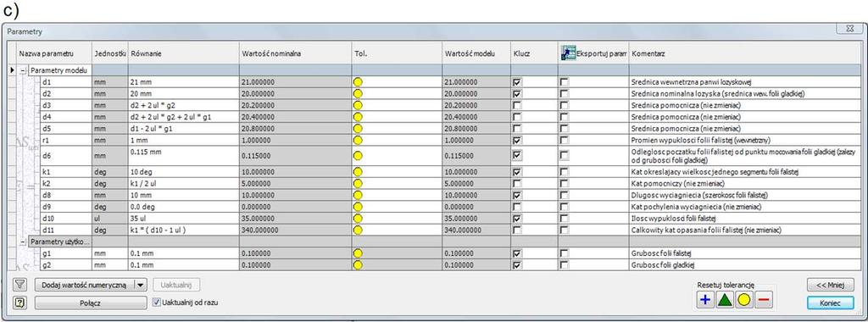Viewport: 868px width, 322px height.
Task: Click the Koniec button
Action: [x=831, y=303]
